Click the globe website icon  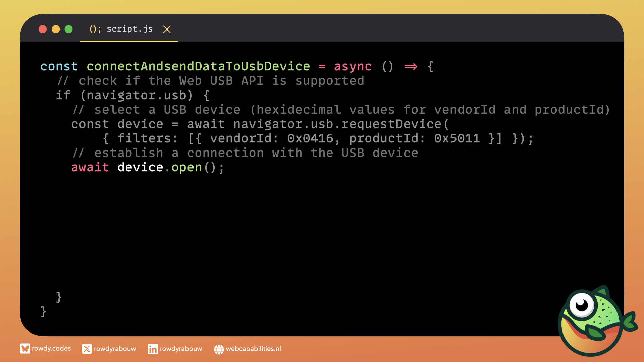(219, 349)
